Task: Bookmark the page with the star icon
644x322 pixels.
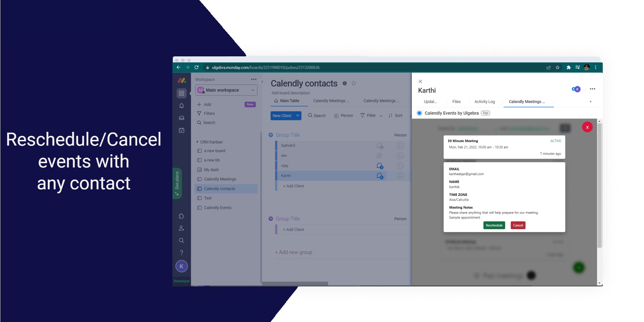Action: coord(557,67)
